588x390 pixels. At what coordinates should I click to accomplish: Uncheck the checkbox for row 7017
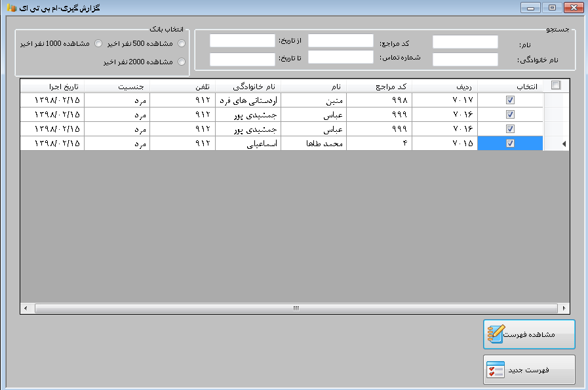point(511,100)
